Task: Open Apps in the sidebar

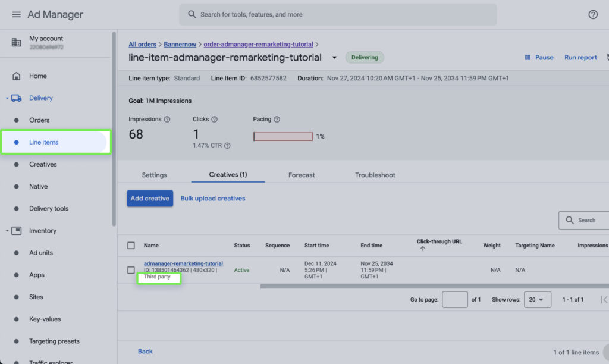Action: coord(36,275)
